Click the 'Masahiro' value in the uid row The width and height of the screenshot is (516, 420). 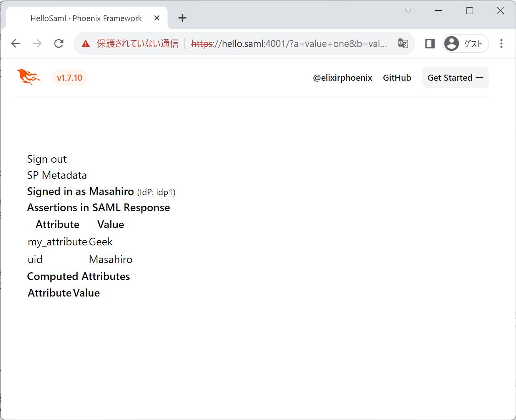(111, 259)
